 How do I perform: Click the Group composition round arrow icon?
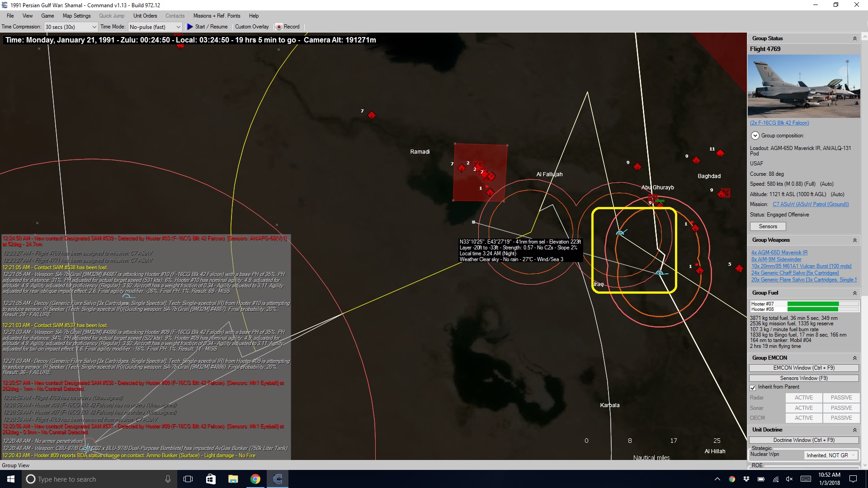(755, 136)
